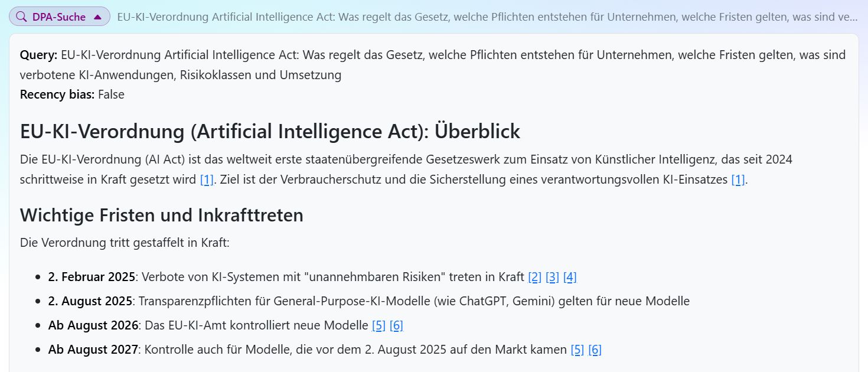Click the DPA-Suche pill label
Screen dimensions: 868x372
coord(59,17)
